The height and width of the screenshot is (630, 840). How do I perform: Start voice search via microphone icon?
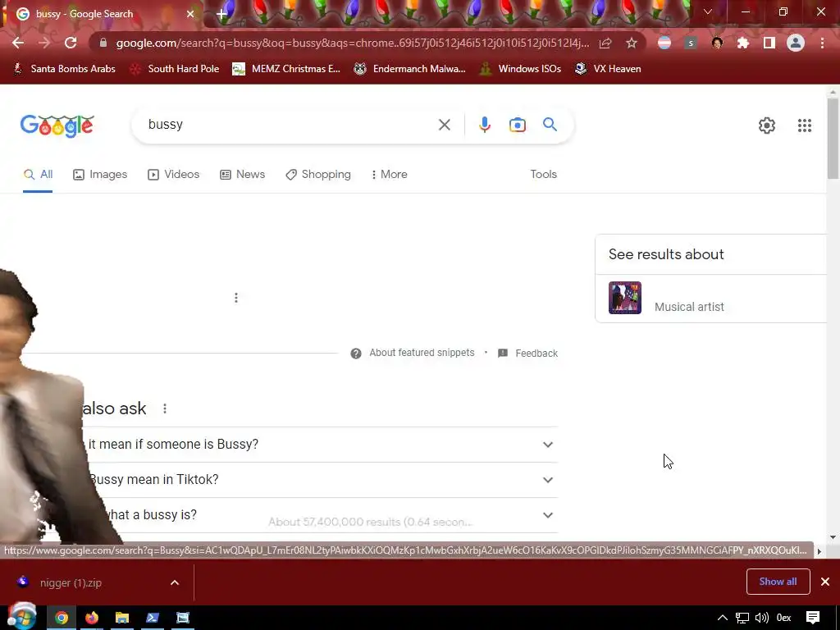[484, 125]
